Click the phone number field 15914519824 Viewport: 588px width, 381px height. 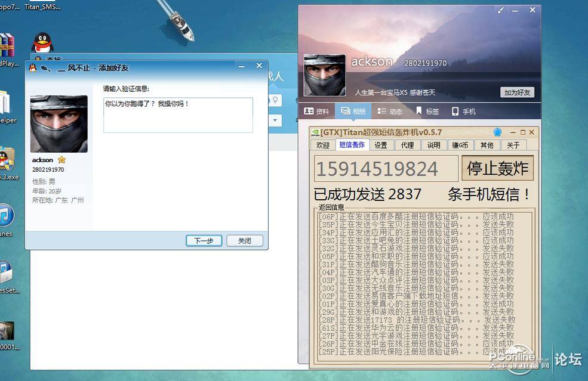(x=386, y=169)
